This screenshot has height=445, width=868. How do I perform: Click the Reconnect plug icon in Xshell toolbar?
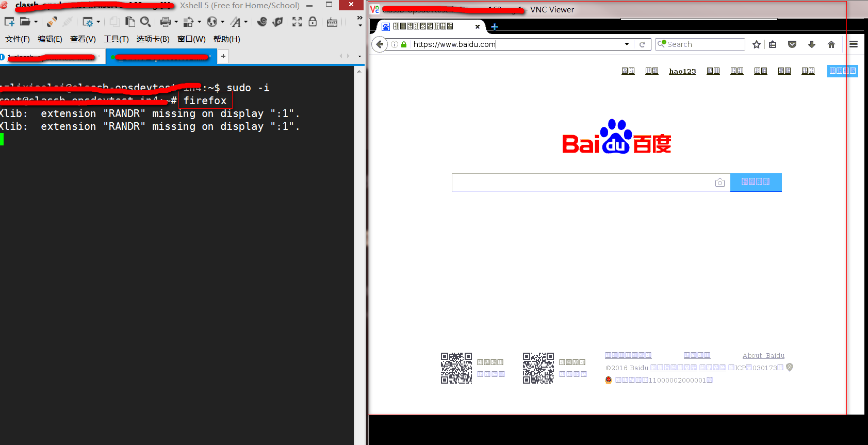(52, 22)
